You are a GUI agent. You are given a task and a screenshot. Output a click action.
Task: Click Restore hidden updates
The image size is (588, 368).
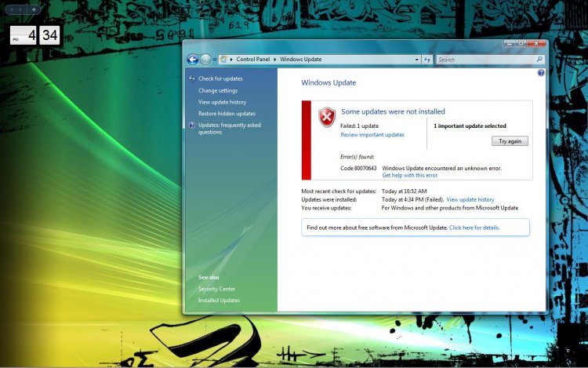click(227, 113)
